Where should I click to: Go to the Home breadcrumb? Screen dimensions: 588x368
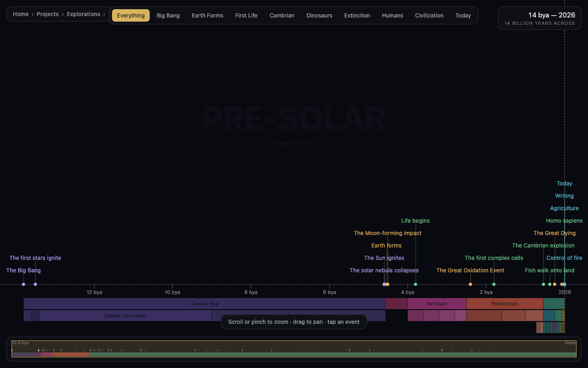pos(21,14)
